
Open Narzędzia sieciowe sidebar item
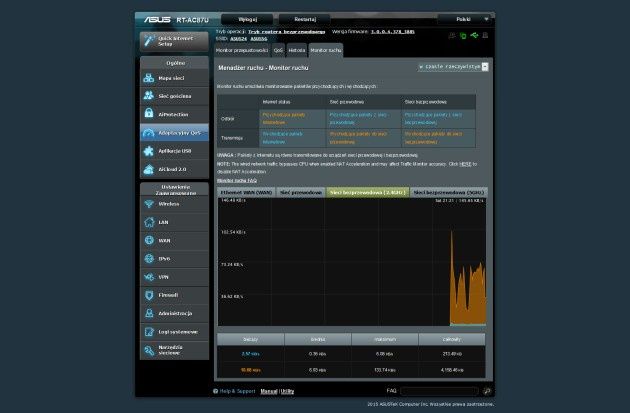point(174,350)
